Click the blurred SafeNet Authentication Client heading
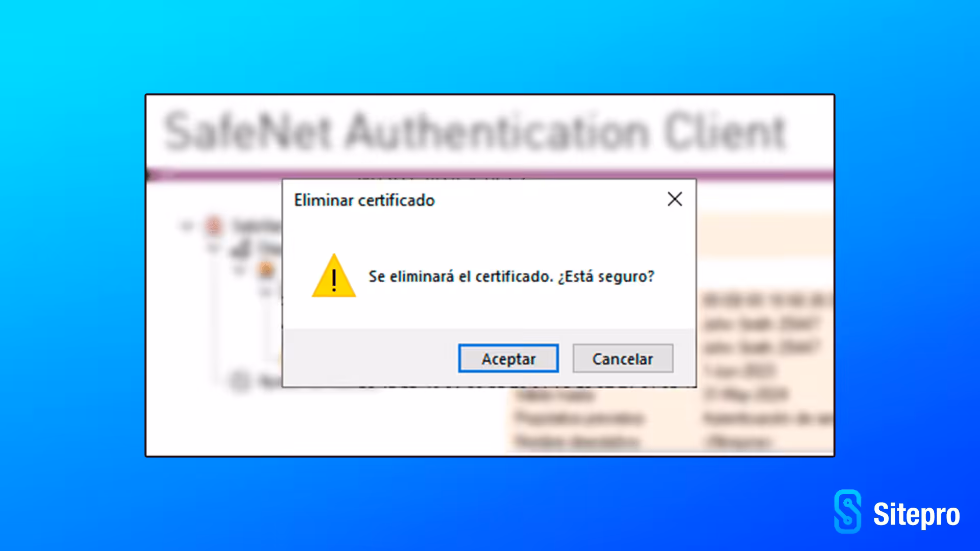 tap(475, 132)
